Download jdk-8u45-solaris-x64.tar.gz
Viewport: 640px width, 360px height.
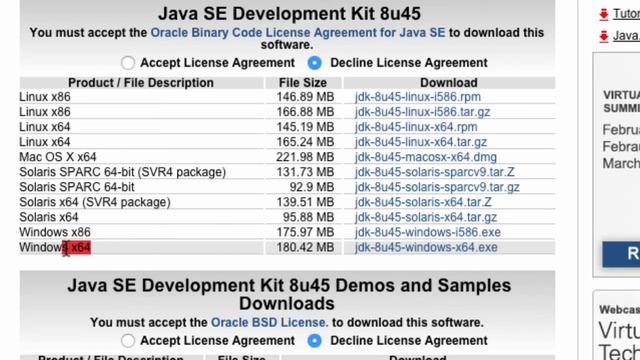426,218
